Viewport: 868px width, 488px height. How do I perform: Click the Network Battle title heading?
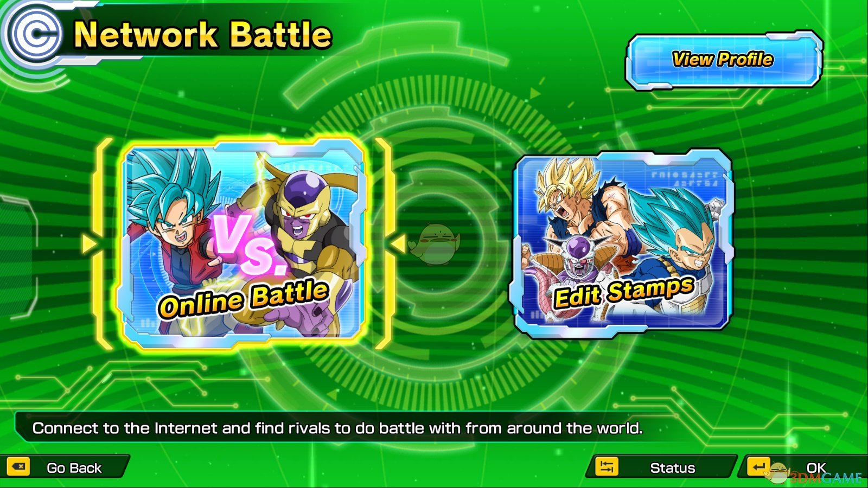(202, 35)
